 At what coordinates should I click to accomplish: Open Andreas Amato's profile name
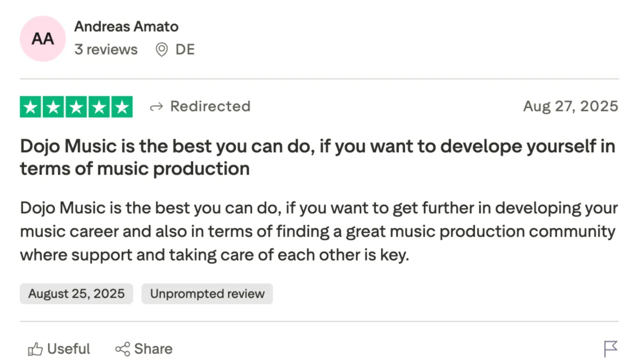[126, 26]
